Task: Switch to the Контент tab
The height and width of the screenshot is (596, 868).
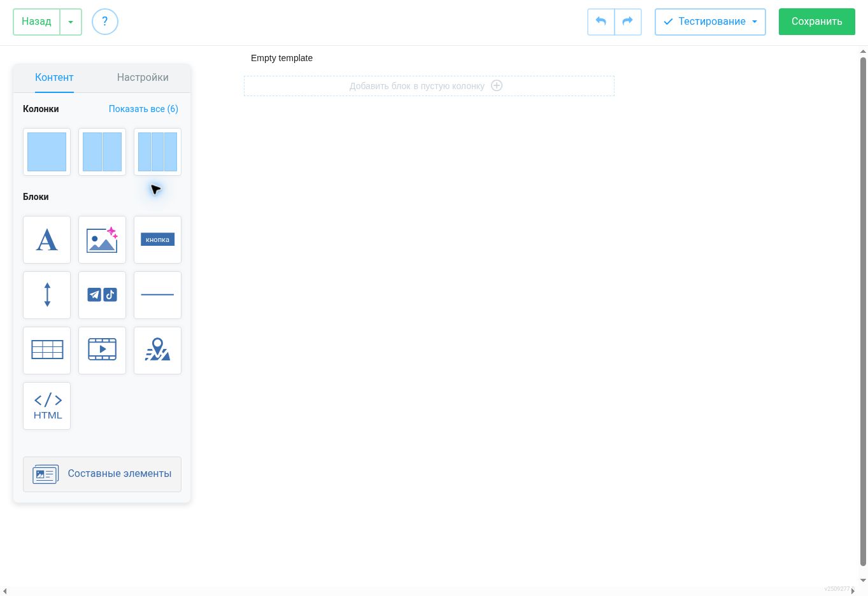Action: click(54, 78)
